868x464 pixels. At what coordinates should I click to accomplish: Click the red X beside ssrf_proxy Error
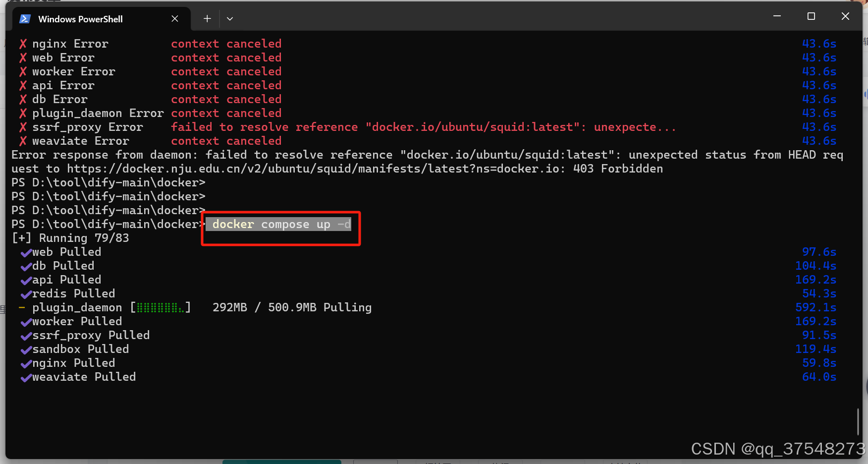pyautogui.click(x=22, y=127)
